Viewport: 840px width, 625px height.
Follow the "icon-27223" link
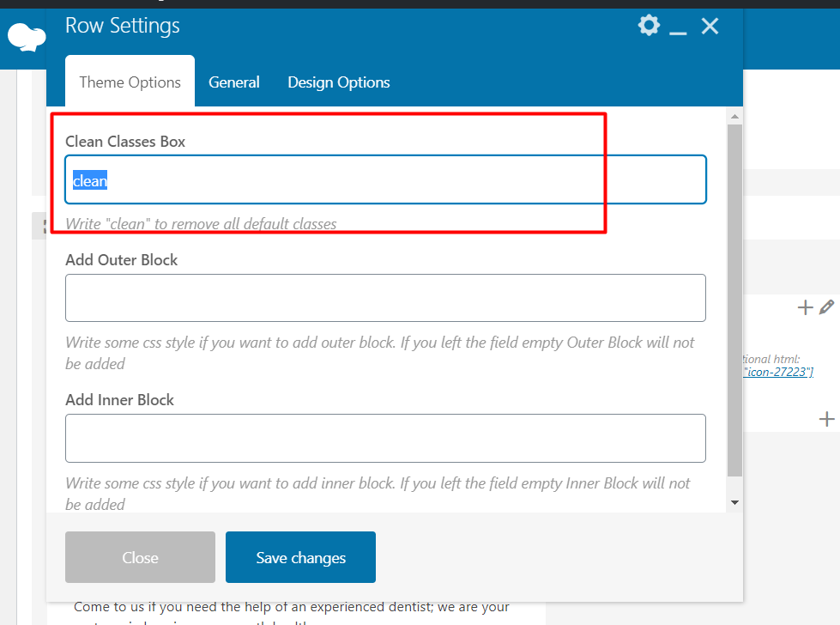(x=777, y=372)
